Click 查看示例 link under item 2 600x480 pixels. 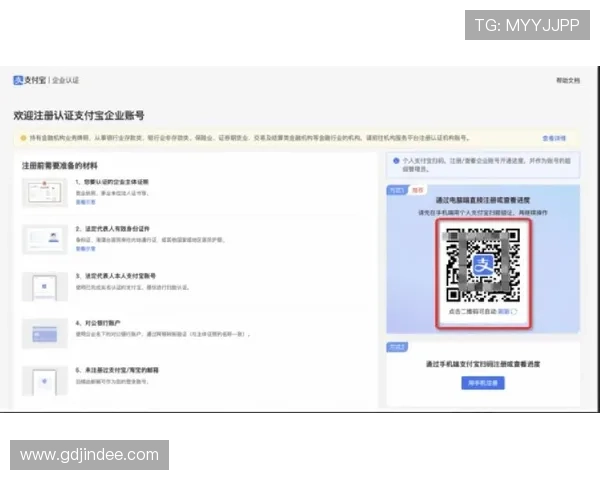tap(85, 249)
